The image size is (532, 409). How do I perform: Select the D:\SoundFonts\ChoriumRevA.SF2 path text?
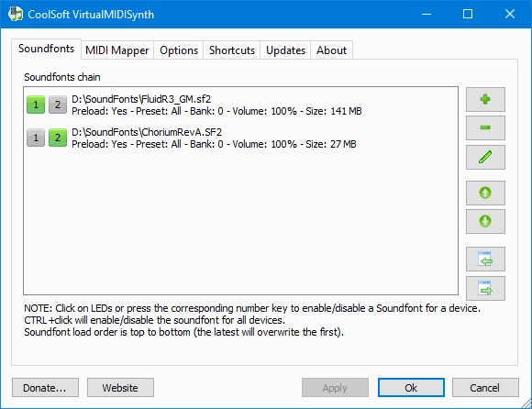click(147, 132)
